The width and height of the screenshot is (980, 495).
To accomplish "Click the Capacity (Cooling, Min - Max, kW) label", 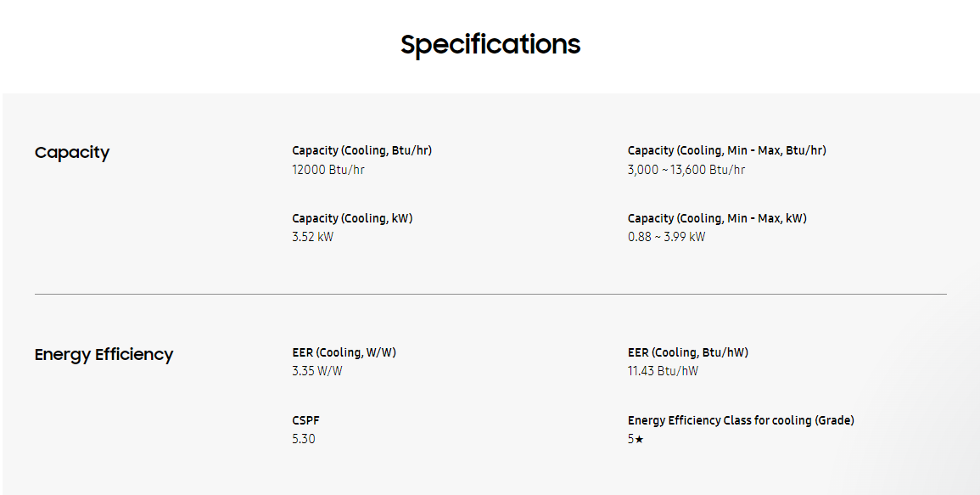I will [717, 218].
